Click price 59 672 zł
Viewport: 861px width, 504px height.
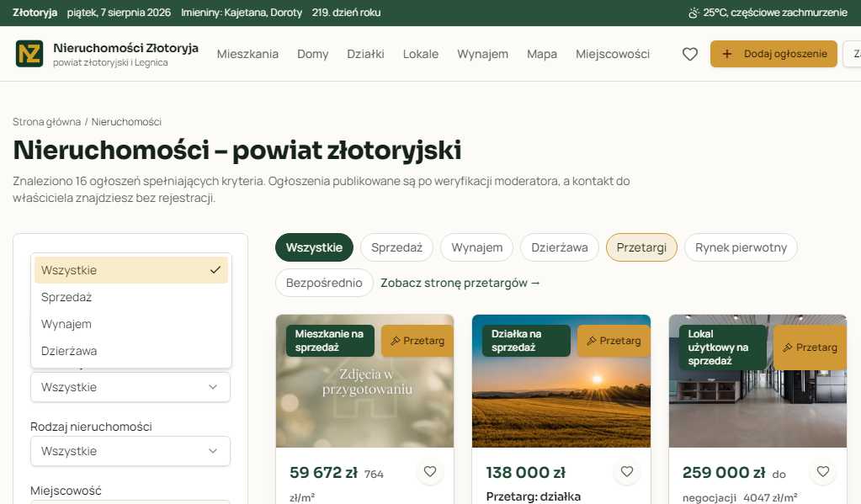click(x=323, y=473)
